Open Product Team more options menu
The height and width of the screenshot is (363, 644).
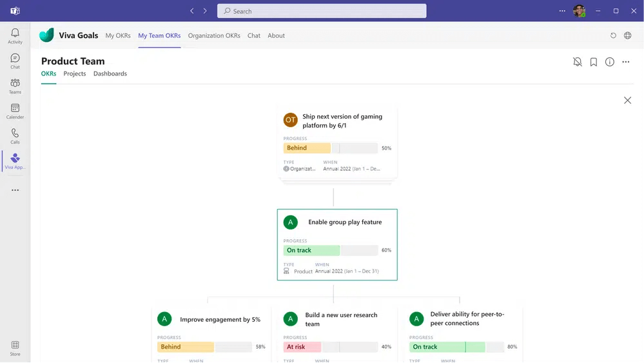tap(625, 62)
